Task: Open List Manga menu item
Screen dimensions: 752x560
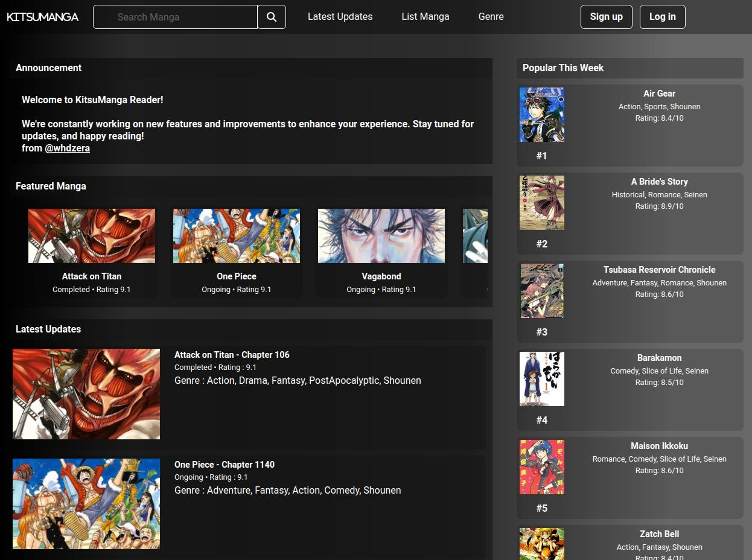Action: pyautogui.click(x=425, y=17)
